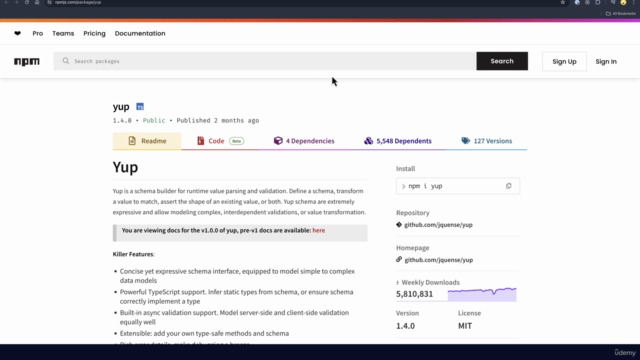Open the Teams menu item
The height and width of the screenshot is (360, 640).
point(63,33)
